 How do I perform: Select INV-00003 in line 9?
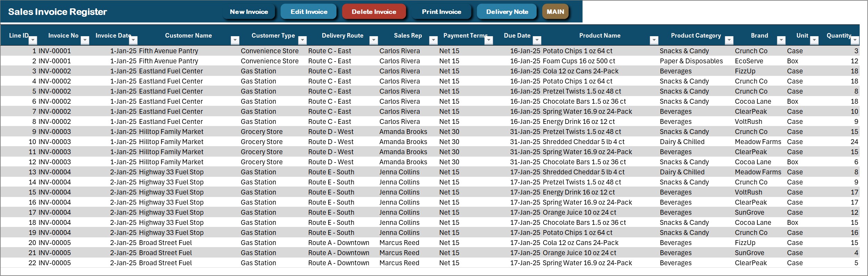(55, 132)
